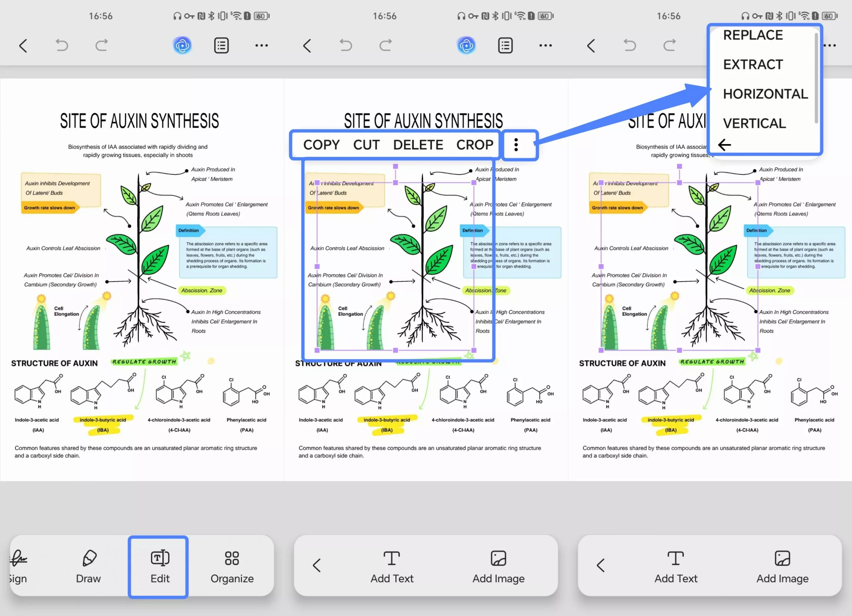Viewport: 852px width, 616px height.
Task: Tap the Edit tool in bottom toolbar
Action: click(160, 566)
